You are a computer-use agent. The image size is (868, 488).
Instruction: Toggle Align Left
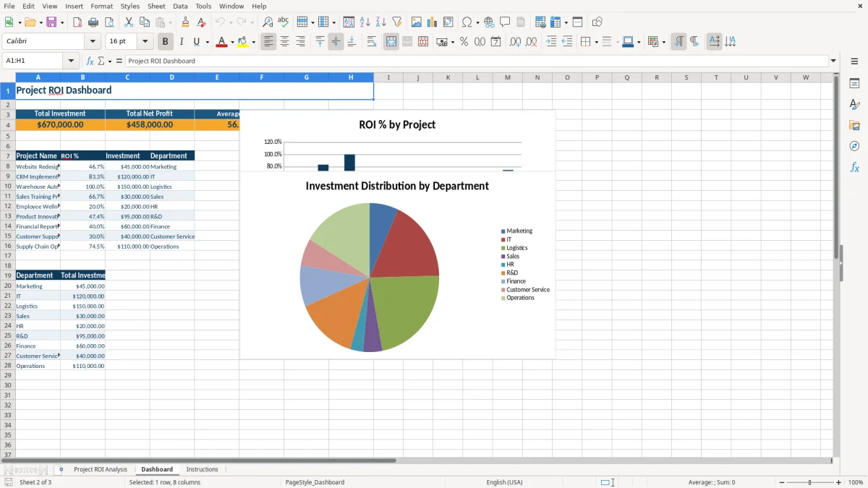pos(268,42)
